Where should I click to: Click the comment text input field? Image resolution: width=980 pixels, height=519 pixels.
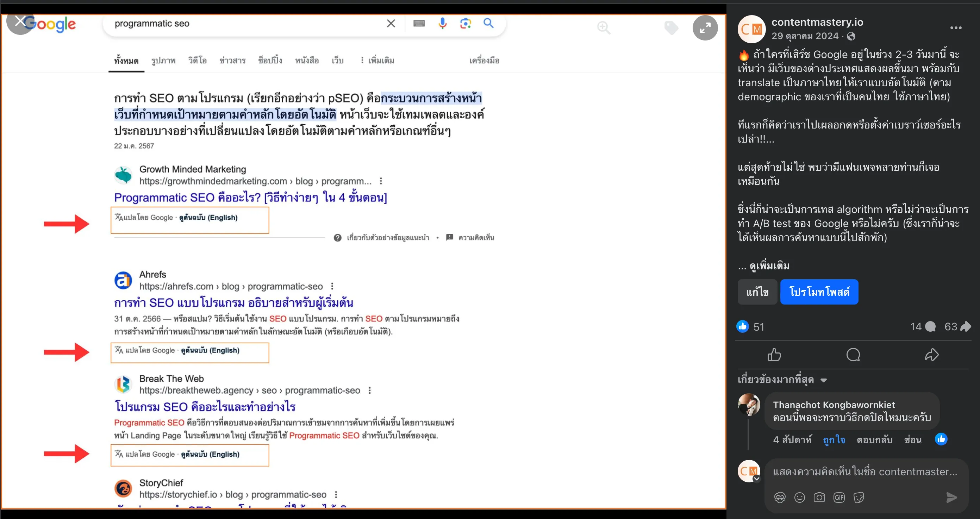(864, 472)
